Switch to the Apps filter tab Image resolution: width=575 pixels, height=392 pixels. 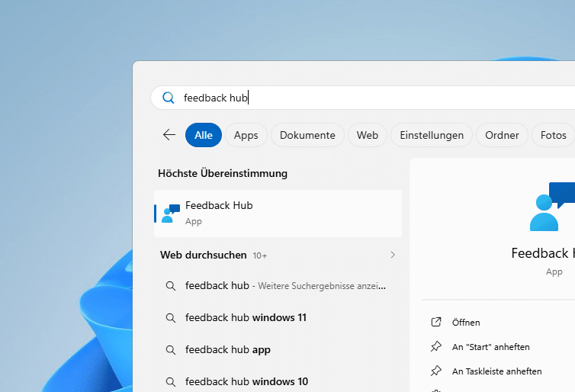point(246,135)
